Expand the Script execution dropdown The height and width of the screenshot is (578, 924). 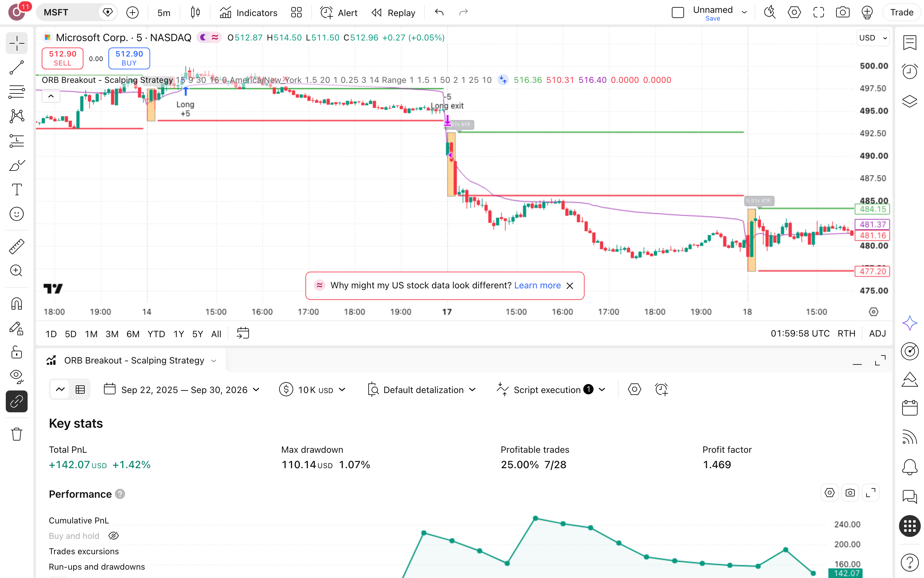tap(551, 390)
